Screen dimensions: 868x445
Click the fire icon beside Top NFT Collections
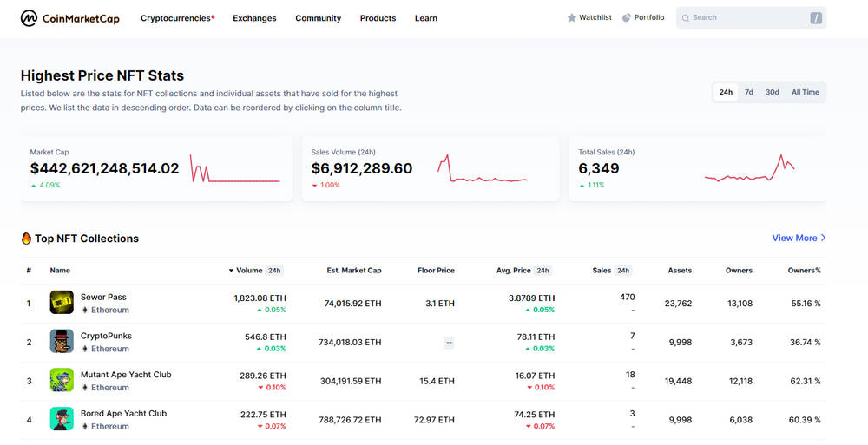[x=26, y=239]
